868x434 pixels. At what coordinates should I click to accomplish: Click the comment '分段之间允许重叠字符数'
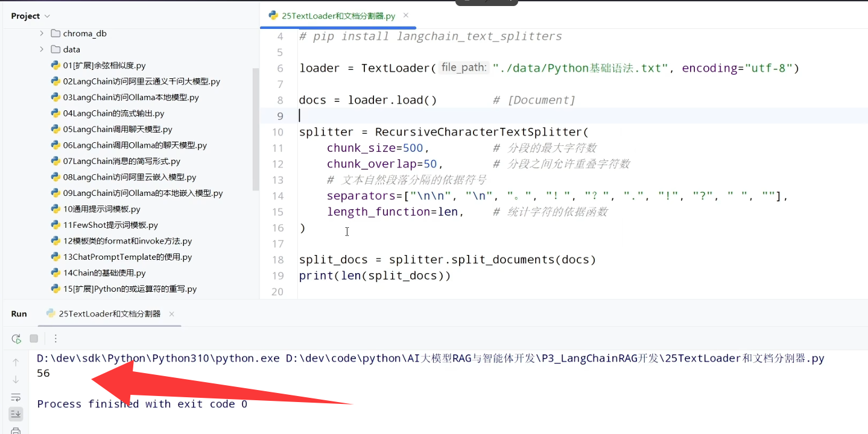(561, 165)
